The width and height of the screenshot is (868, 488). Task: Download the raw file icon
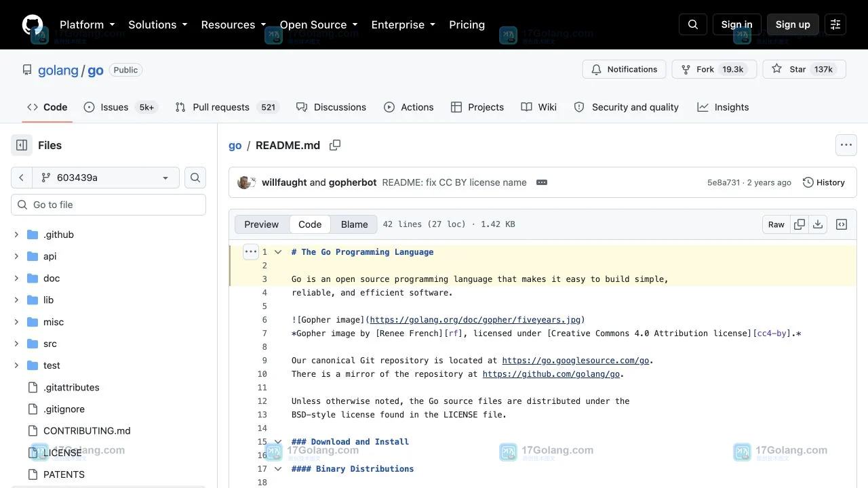(818, 224)
